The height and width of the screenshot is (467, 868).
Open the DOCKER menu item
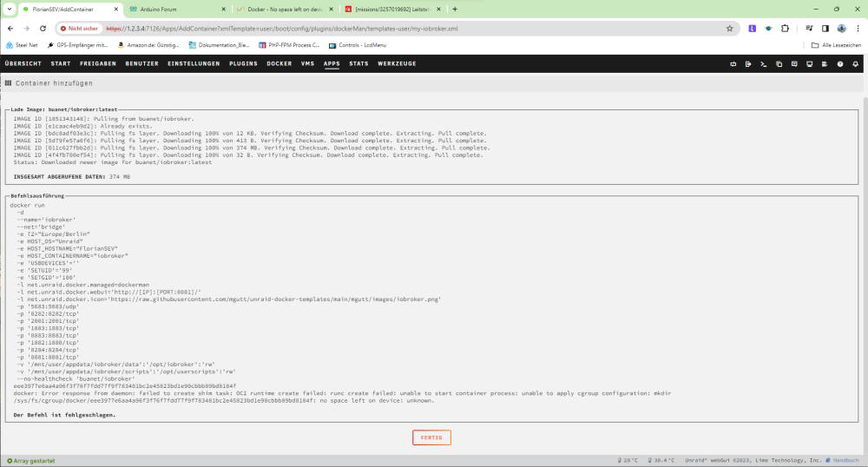pyautogui.click(x=279, y=63)
